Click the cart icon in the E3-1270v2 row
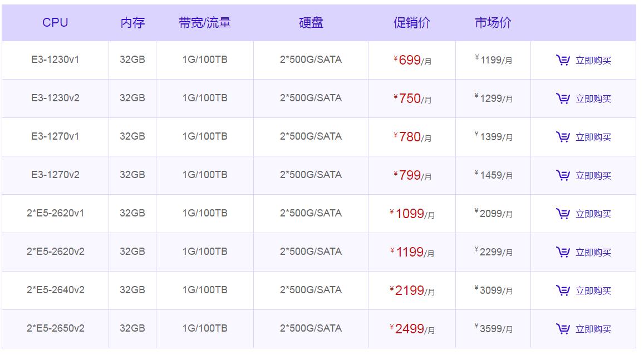This screenshot has width=644, height=355. [x=563, y=175]
